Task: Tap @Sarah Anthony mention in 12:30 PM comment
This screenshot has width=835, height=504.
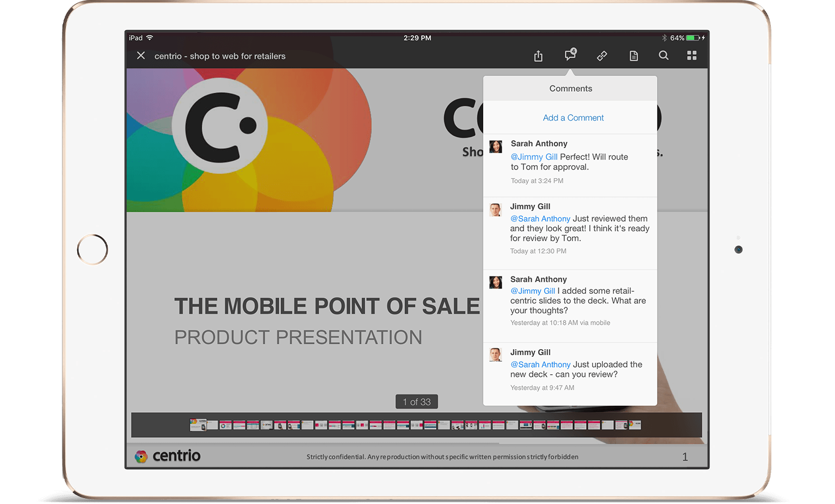Action: pos(540,219)
